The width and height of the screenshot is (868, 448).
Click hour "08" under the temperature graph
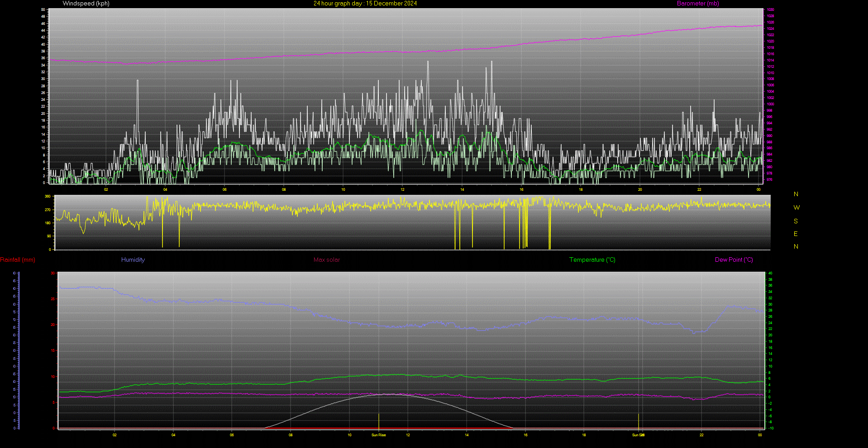[291, 435]
